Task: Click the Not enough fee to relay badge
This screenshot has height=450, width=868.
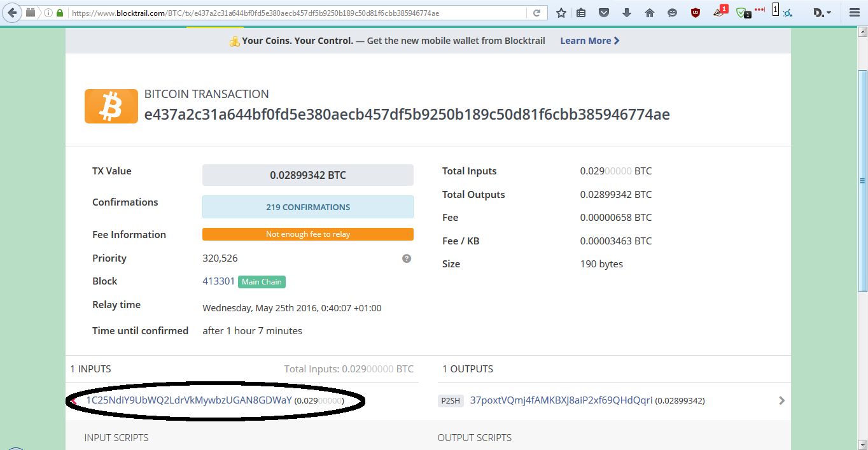Action: [308, 234]
